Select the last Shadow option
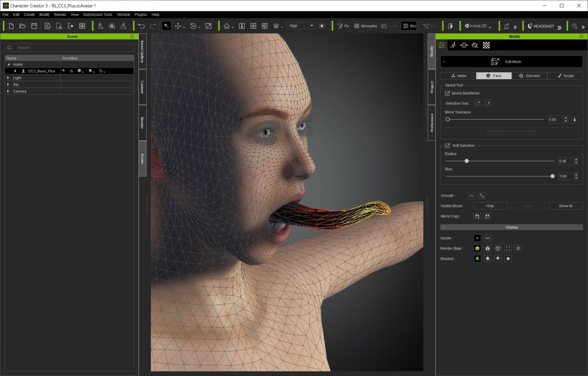 (508, 259)
